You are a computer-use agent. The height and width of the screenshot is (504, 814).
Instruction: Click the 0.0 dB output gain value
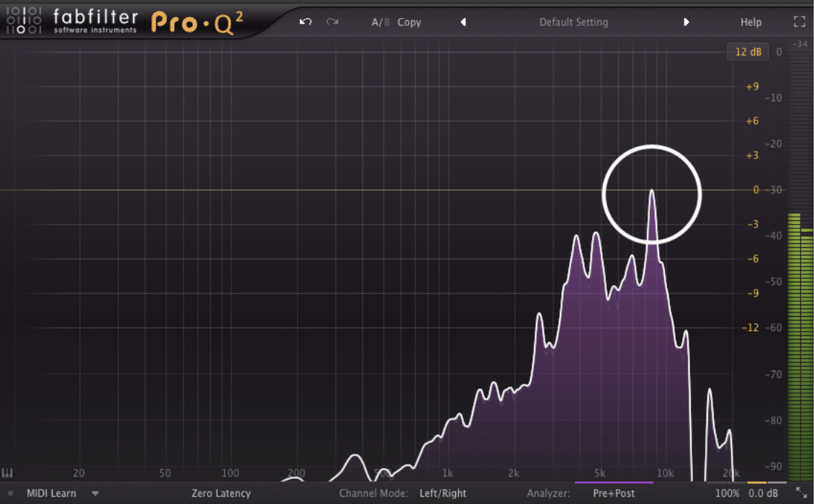tap(763, 493)
